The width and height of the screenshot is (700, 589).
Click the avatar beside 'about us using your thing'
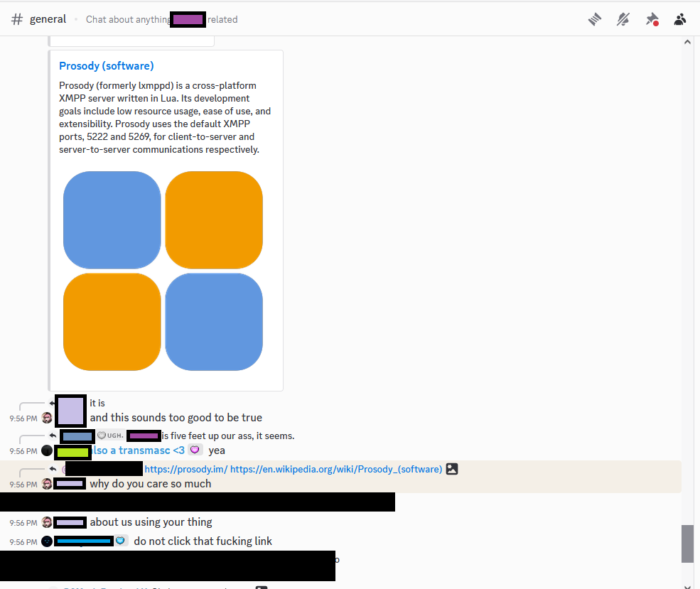click(x=47, y=522)
